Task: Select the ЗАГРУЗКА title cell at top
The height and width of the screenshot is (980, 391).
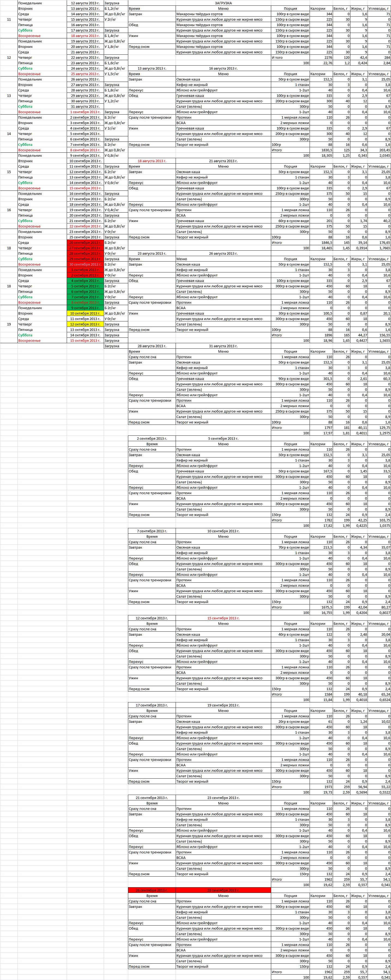Action: tap(223, 3)
